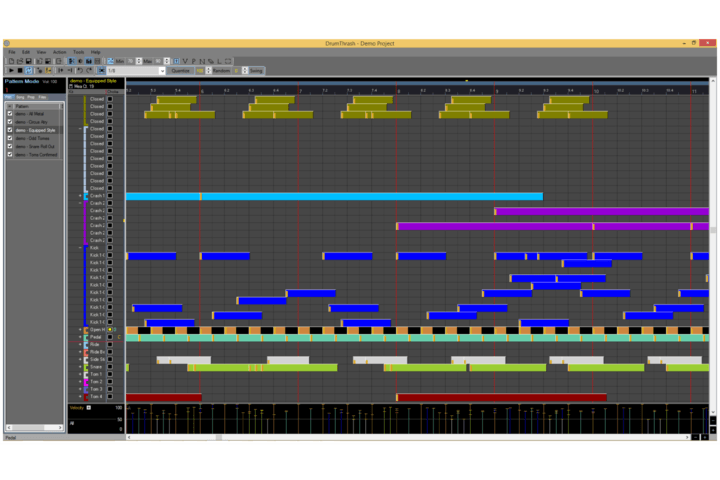This screenshot has height=480, width=720.
Task: Select the P tool icon in toolbar
Action: (x=195, y=60)
